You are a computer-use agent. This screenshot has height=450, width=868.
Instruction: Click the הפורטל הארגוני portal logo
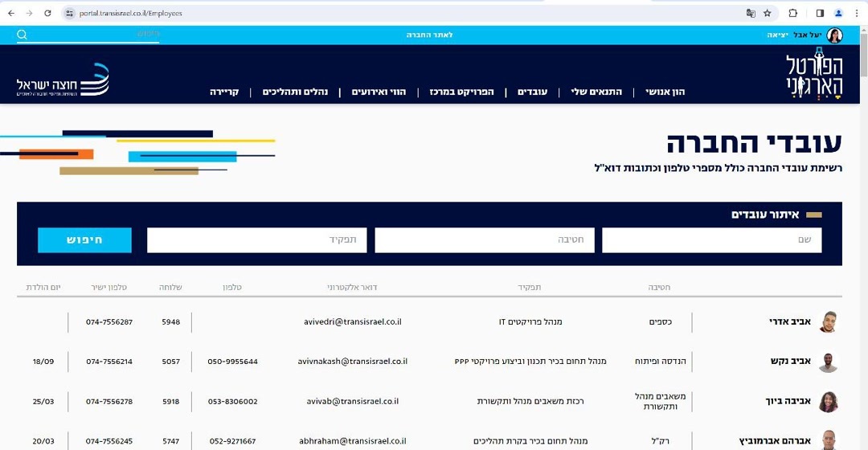(814, 77)
